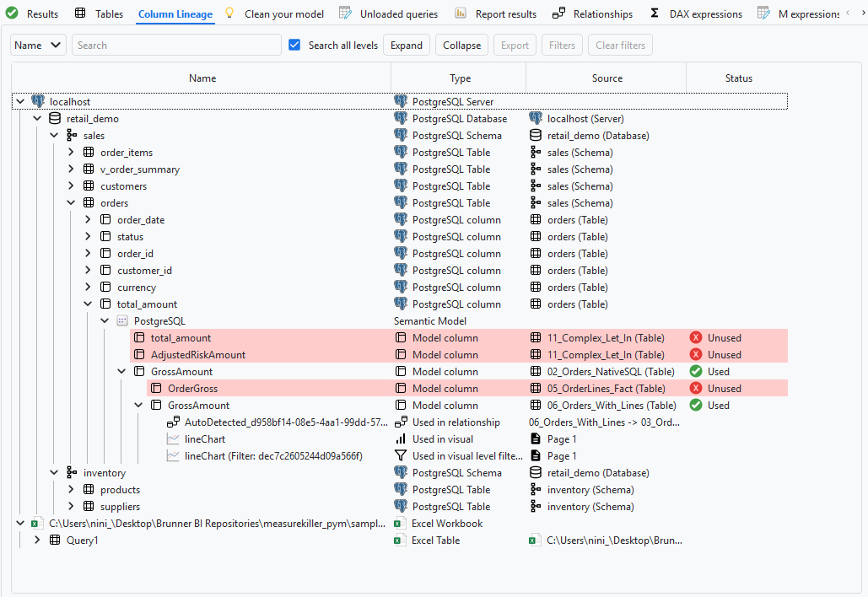Expand the v_order_summary table node
The width and height of the screenshot is (868, 597).
coord(71,169)
